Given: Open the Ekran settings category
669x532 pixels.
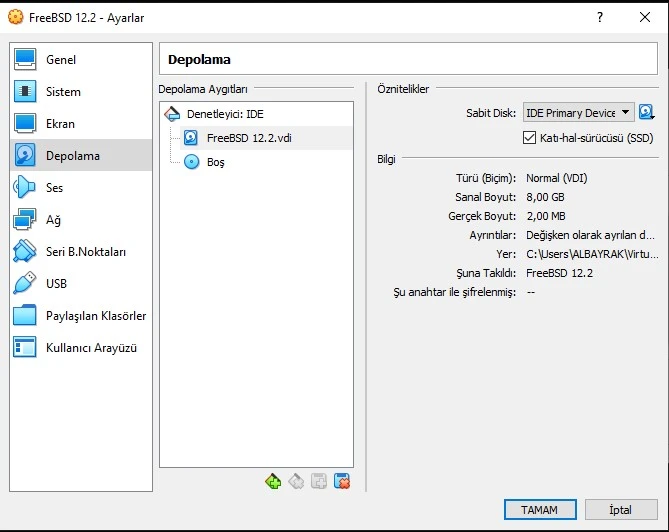Looking at the screenshot, I should click(x=81, y=123).
